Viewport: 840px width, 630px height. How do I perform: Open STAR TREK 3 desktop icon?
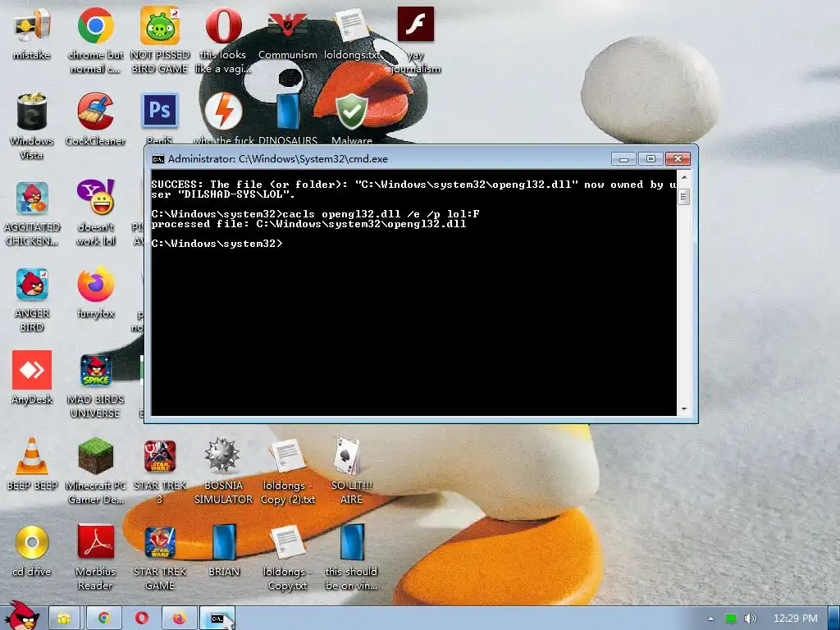pos(160,456)
